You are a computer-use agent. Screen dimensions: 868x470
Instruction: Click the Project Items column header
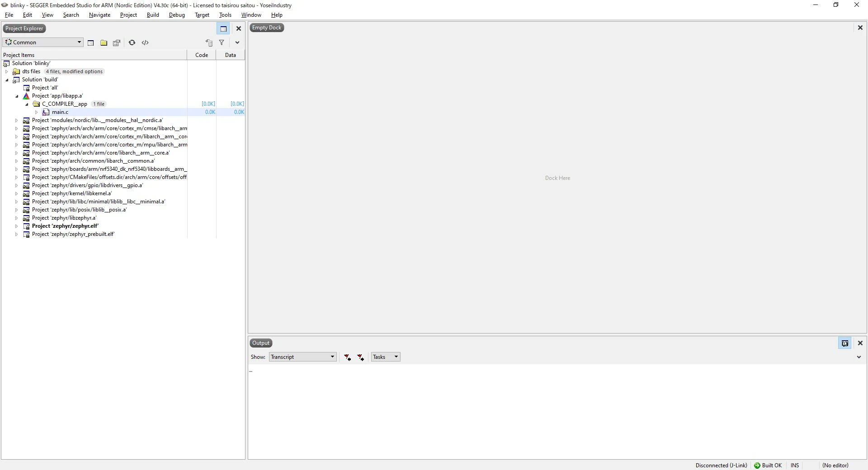point(94,55)
